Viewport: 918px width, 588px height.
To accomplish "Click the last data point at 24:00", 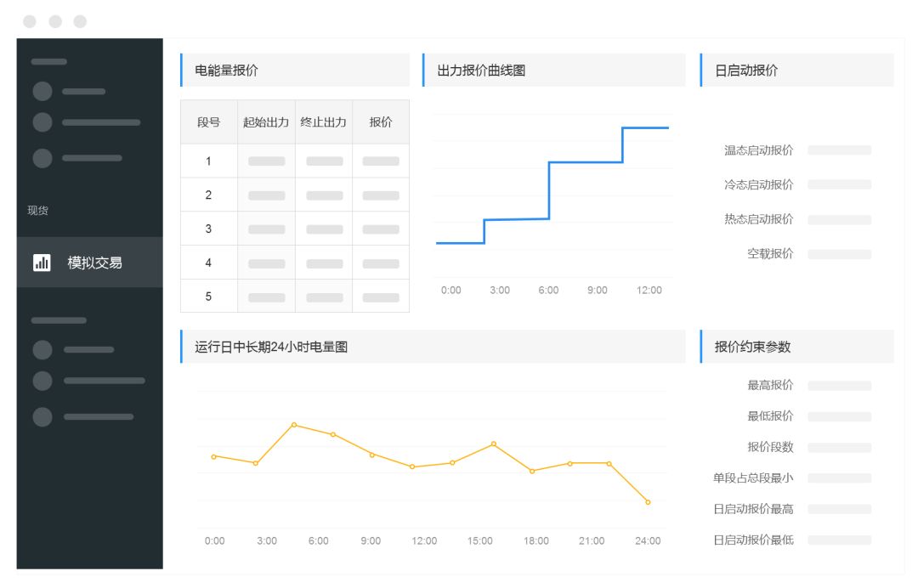I will [648, 502].
